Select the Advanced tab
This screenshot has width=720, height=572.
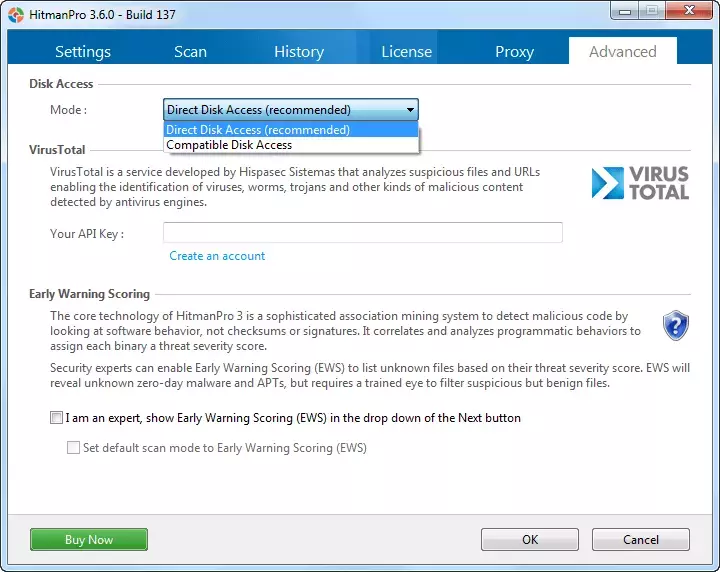click(623, 51)
